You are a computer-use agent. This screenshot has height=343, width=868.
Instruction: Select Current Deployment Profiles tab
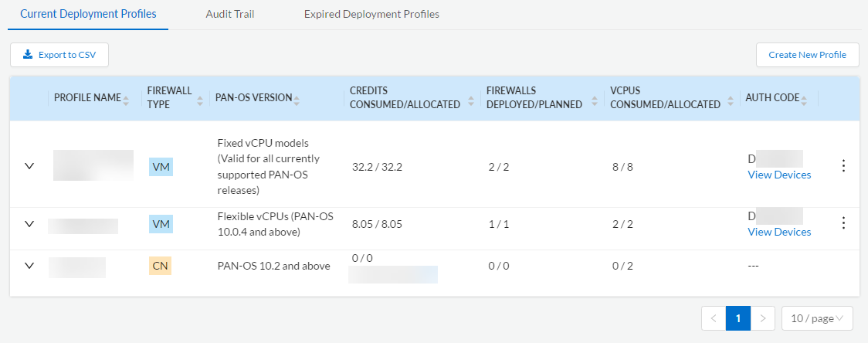tap(88, 14)
